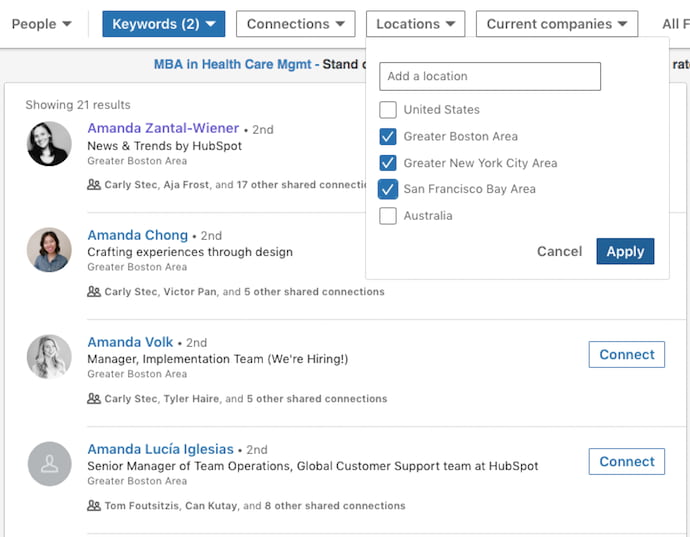Open the Keywords (2) filter dropdown
690x537 pixels.
click(163, 24)
